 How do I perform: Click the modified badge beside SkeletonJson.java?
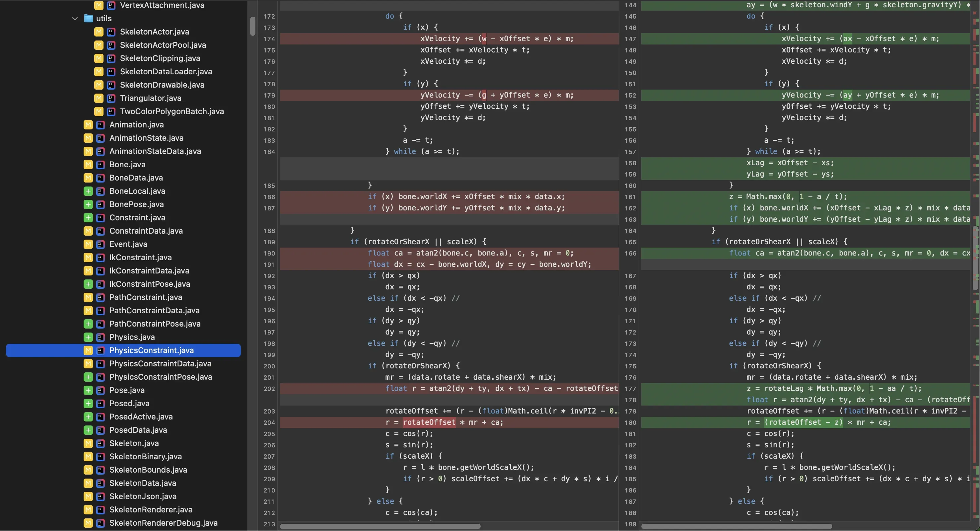point(88,496)
